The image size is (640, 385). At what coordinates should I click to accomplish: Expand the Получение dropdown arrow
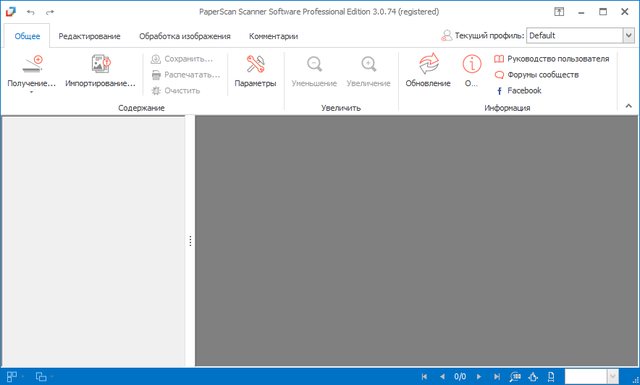(31, 92)
